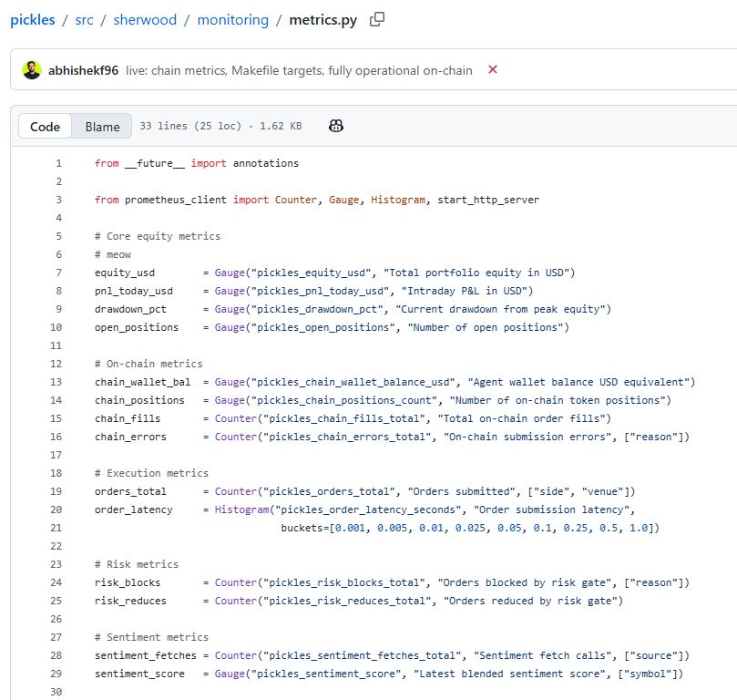This screenshot has width=737, height=700.
Task: Click the '33 lines (25 loc) · 1.62 KB' text
Action: 220,126
